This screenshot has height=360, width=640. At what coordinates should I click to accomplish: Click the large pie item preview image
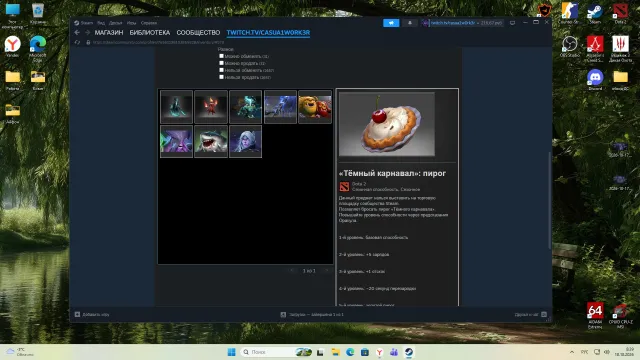(387, 124)
